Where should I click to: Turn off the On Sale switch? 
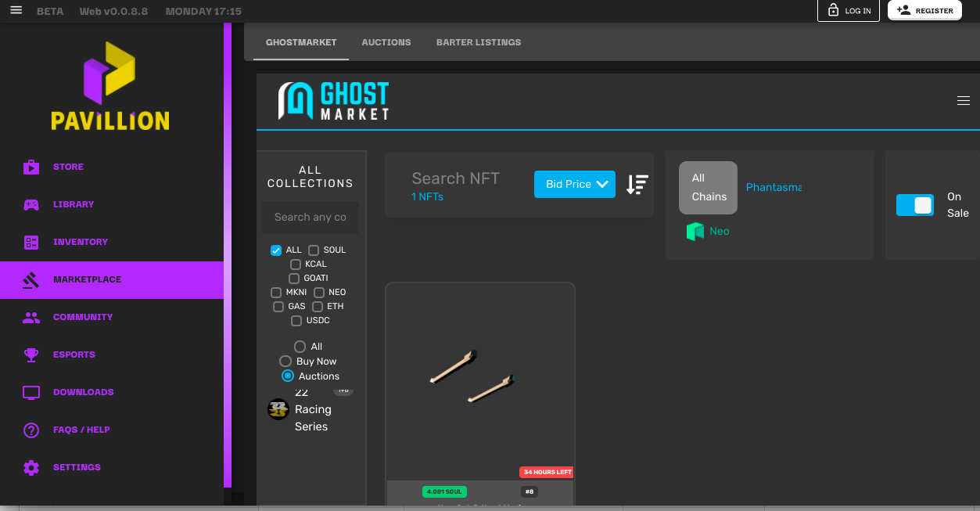click(915, 205)
